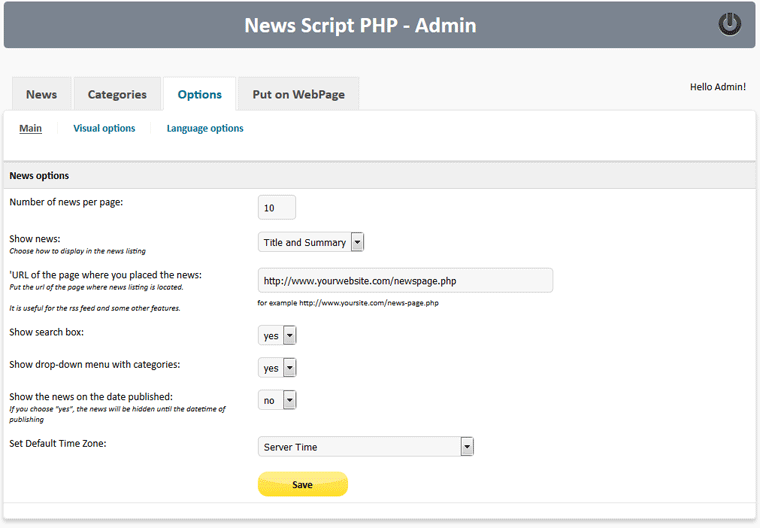760x528 pixels.
Task: Click the 'Show search box:' label
Action: click(47, 332)
